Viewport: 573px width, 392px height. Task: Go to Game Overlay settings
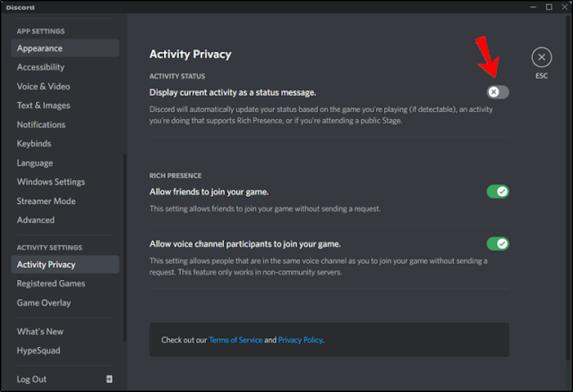click(x=65, y=303)
